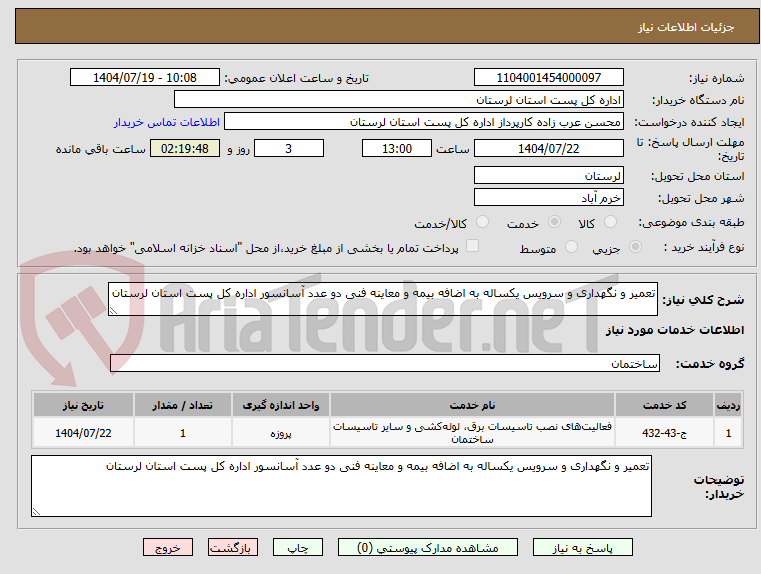Click the خروج exit button
The image size is (761, 574).
point(167,547)
